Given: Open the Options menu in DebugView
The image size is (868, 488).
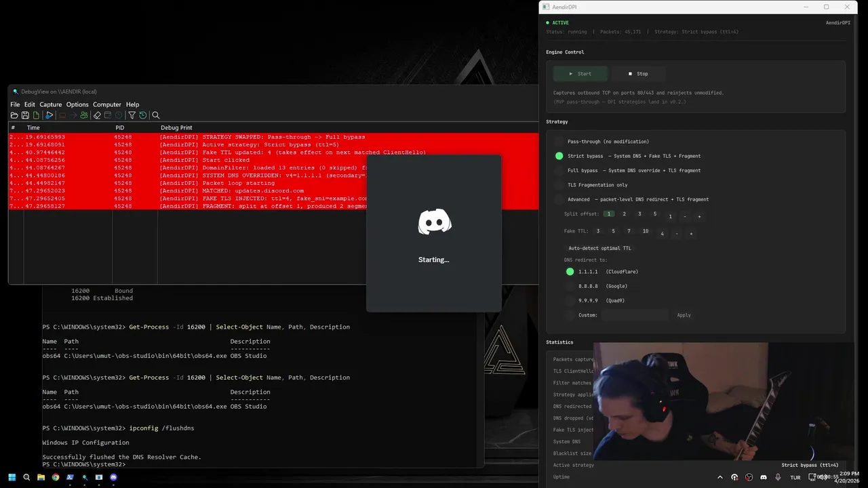Looking at the screenshot, I should (77, 104).
